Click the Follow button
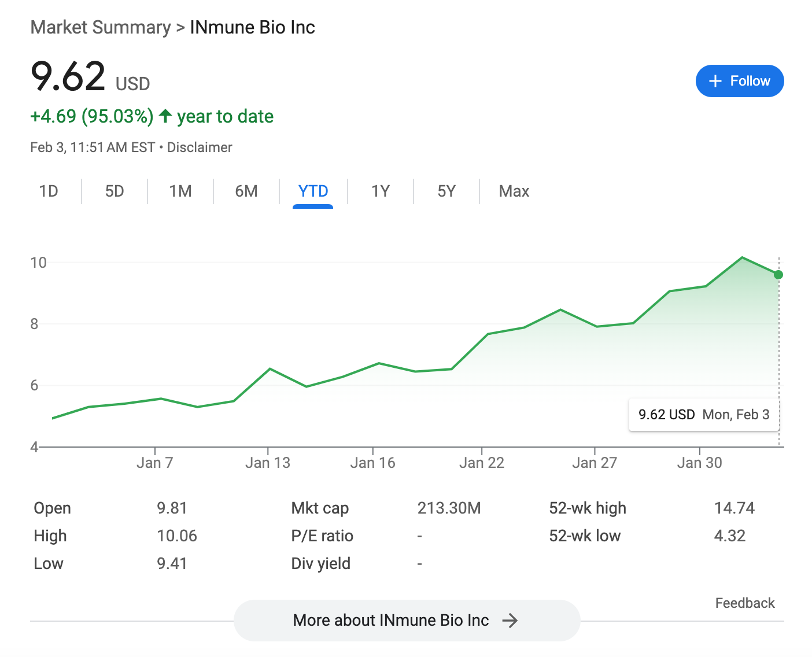 click(x=739, y=81)
